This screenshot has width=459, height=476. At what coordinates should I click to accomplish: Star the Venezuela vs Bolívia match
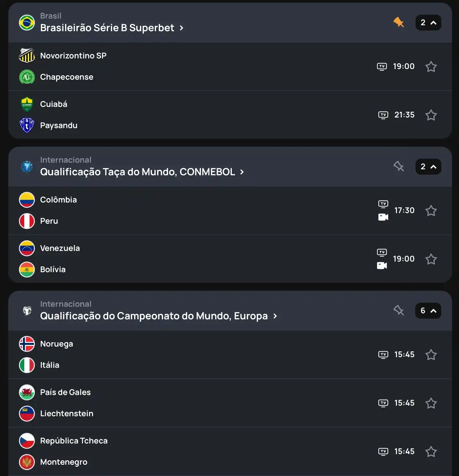pyautogui.click(x=431, y=259)
